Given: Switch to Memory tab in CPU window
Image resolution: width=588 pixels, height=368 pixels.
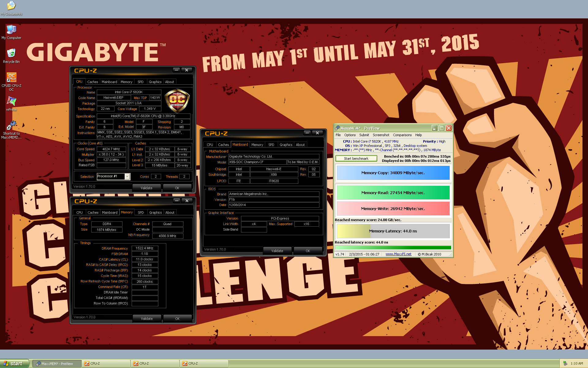Looking at the screenshot, I should pyautogui.click(x=126, y=82).
